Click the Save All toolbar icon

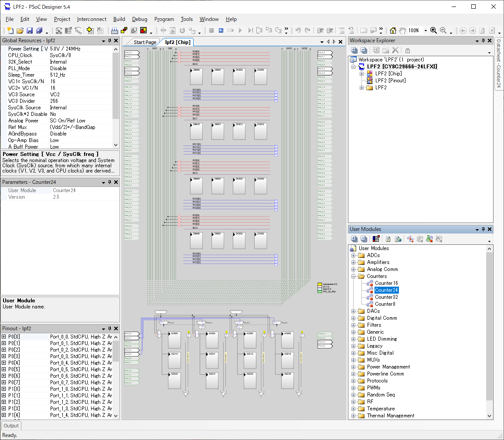point(39,30)
